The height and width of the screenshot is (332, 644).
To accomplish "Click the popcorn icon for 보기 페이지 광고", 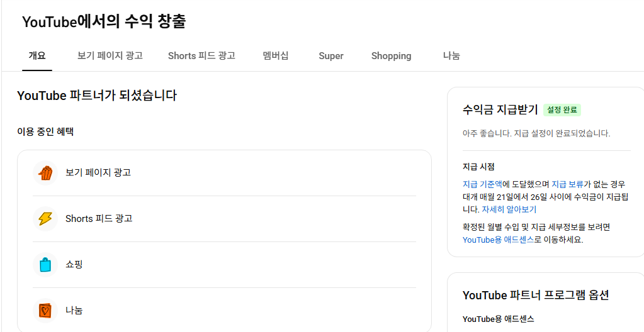I will coord(45,173).
